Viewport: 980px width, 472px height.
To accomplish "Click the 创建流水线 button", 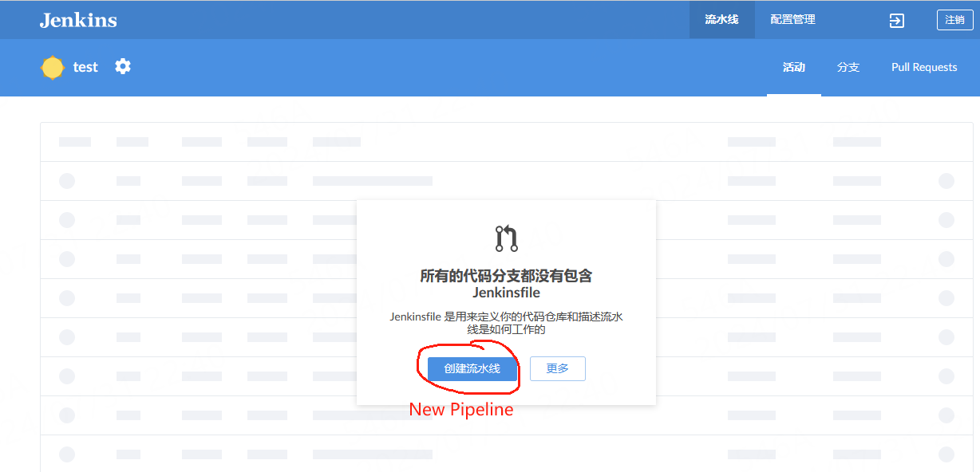I will point(472,368).
